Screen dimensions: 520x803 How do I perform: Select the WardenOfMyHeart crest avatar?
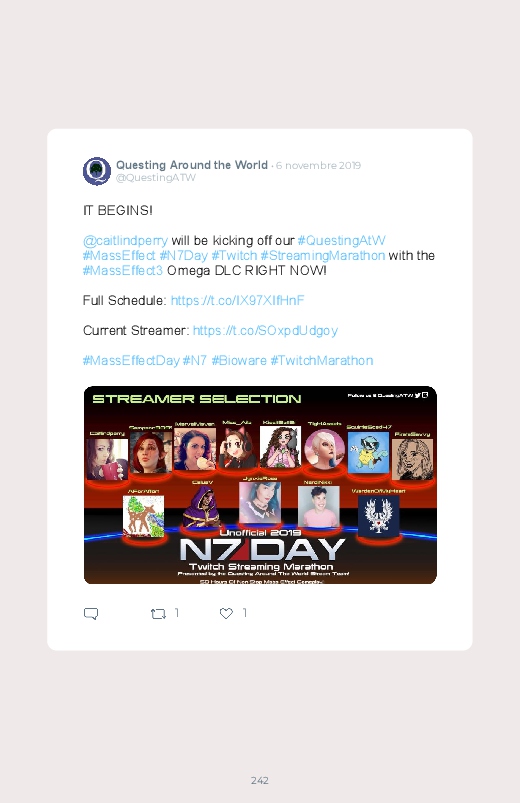(378, 514)
